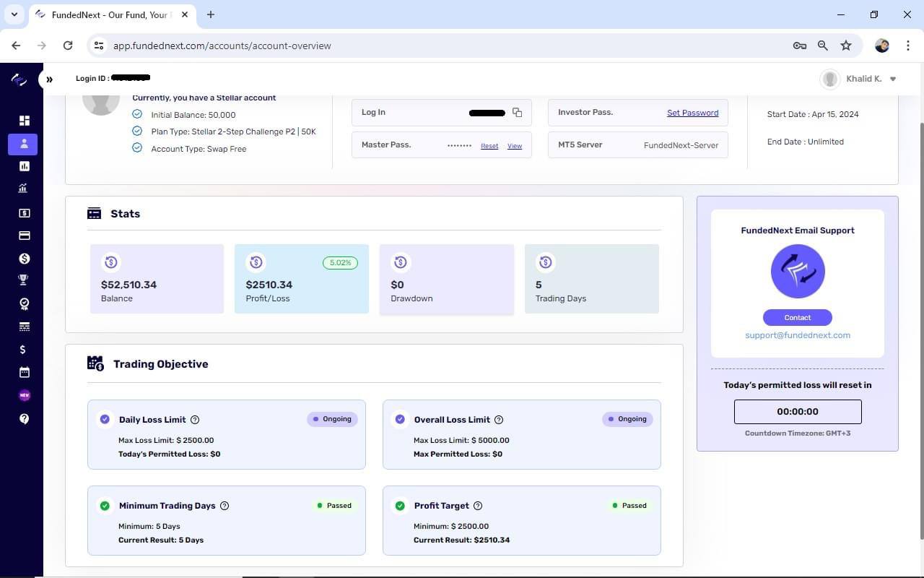Click the Minimum Trading Days info icon

coord(225,506)
